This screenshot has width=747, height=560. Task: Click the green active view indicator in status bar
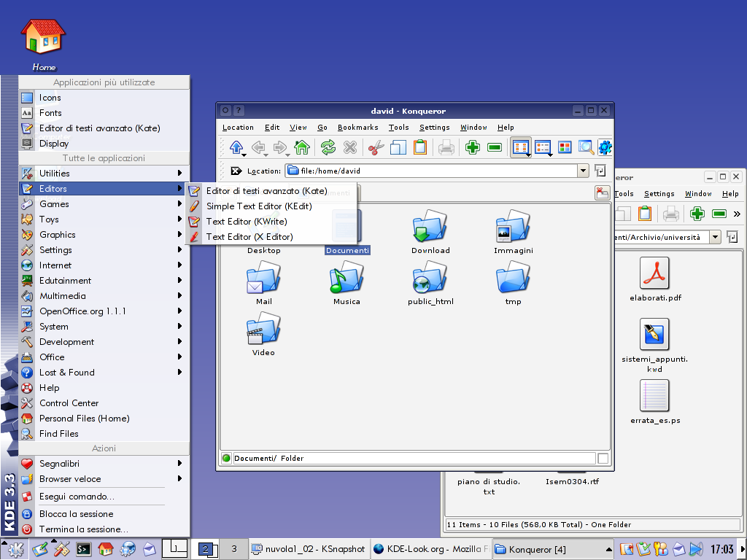(x=227, y=458)
